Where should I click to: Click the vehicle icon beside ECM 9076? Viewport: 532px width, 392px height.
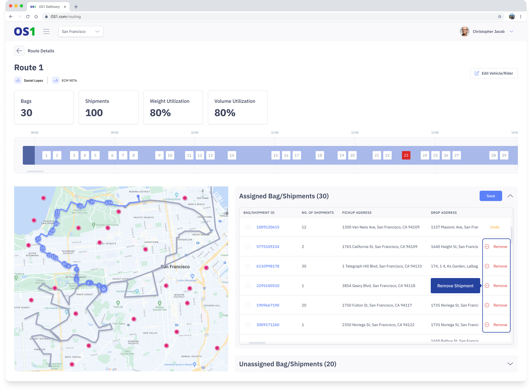(x=56, y=80)
